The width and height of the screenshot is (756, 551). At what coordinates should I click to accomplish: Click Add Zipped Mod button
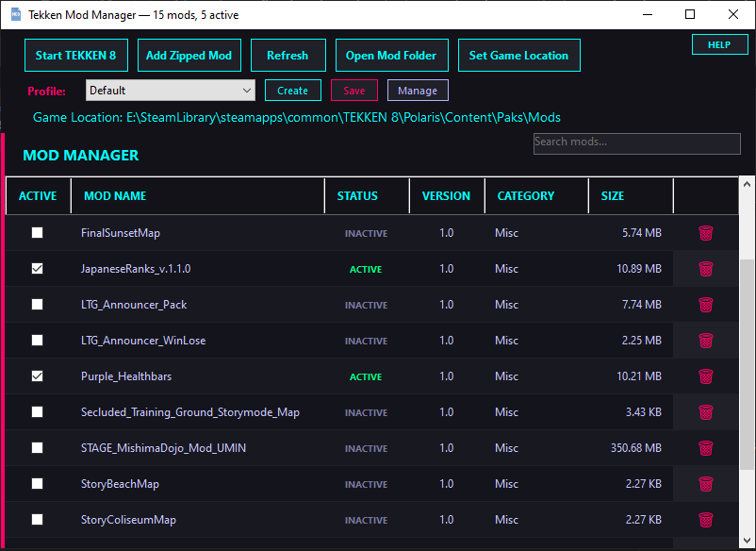189,55
